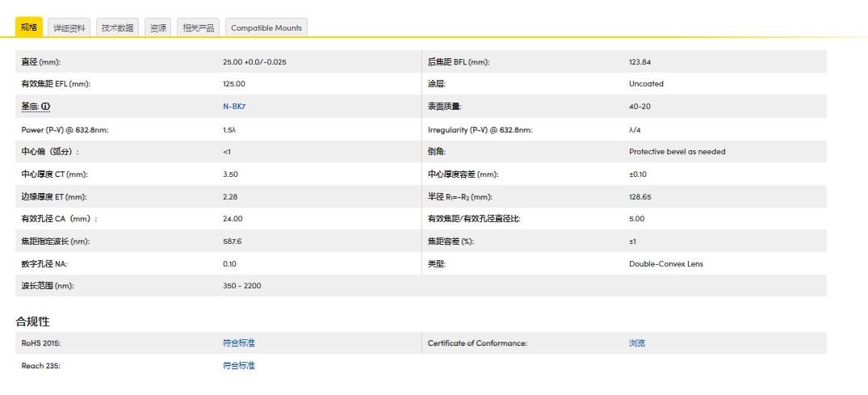Go to the 资源 tab

(158, 27)
